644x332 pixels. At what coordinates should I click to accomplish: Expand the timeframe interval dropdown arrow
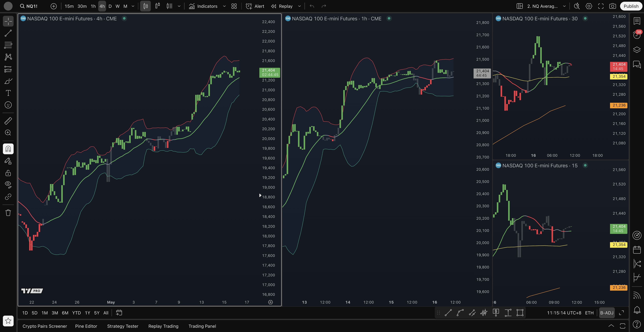133,6
